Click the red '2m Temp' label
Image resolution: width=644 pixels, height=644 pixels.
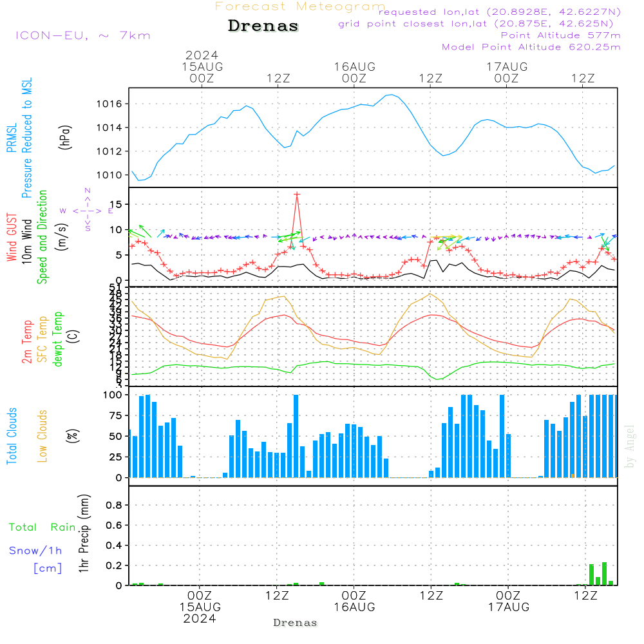(x=26, y=342)
